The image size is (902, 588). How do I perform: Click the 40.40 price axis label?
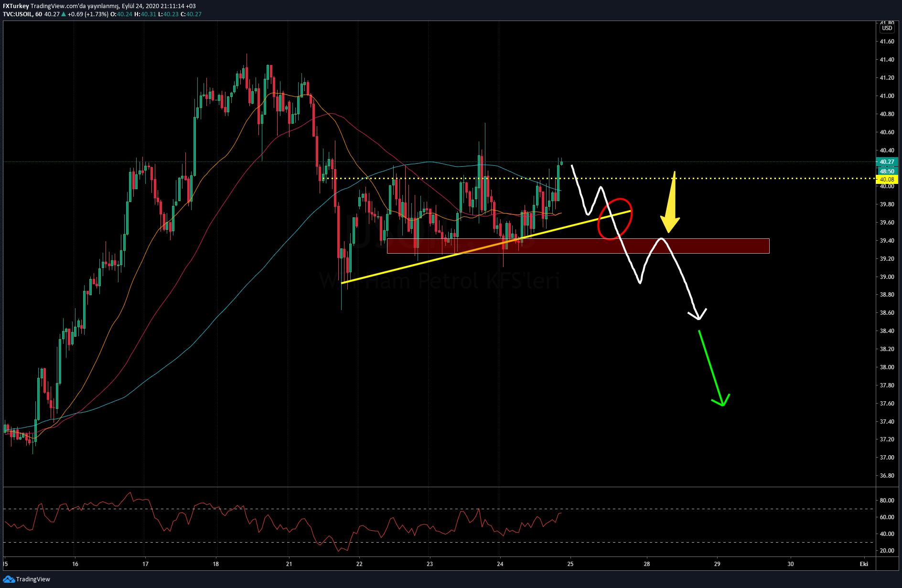tap(887, 150)
